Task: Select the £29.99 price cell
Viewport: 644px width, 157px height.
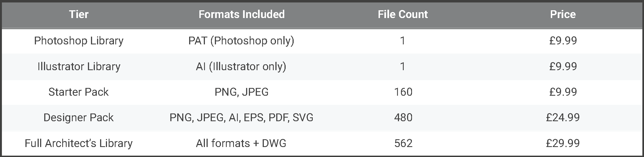Action: click(563, 143)
